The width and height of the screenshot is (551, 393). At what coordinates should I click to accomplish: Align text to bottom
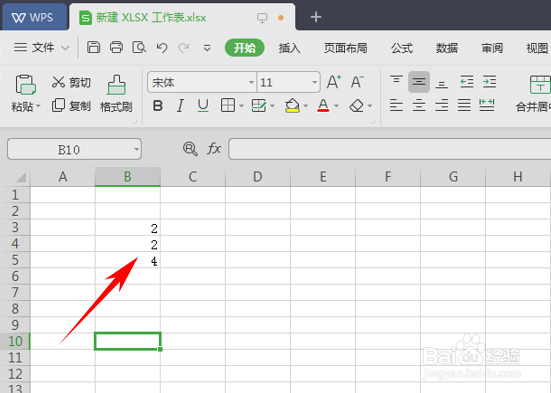coord(441,84)
